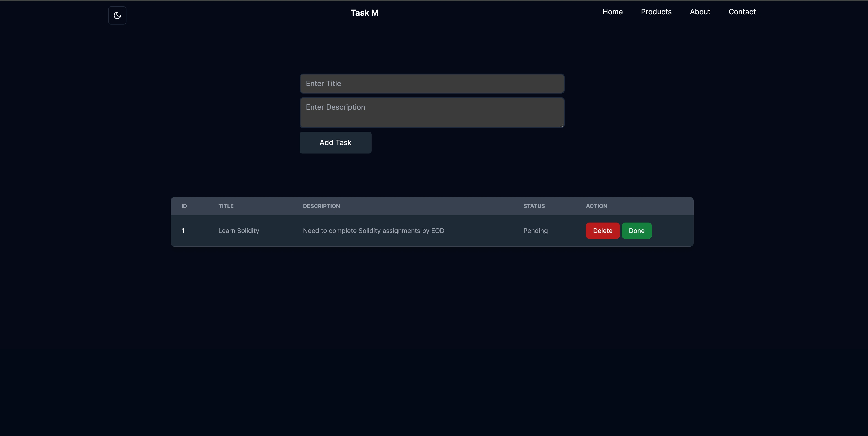Click the Task M site title

point(364,13)
